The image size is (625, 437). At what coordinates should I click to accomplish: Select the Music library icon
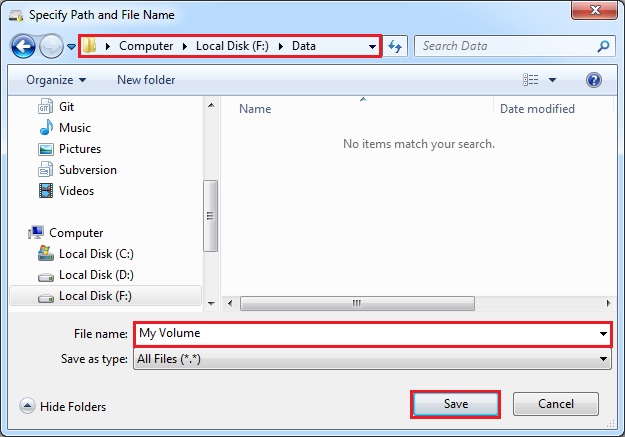coord(46,128)
